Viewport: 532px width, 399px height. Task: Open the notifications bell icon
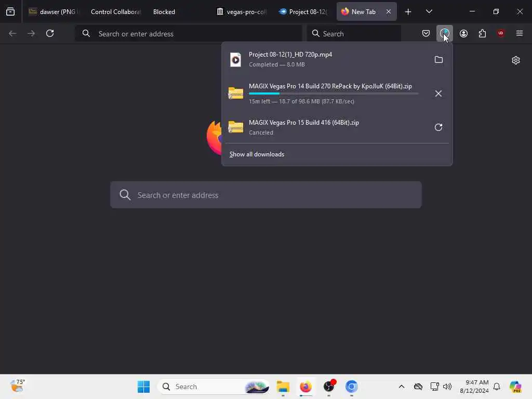[x=497, y=387]
